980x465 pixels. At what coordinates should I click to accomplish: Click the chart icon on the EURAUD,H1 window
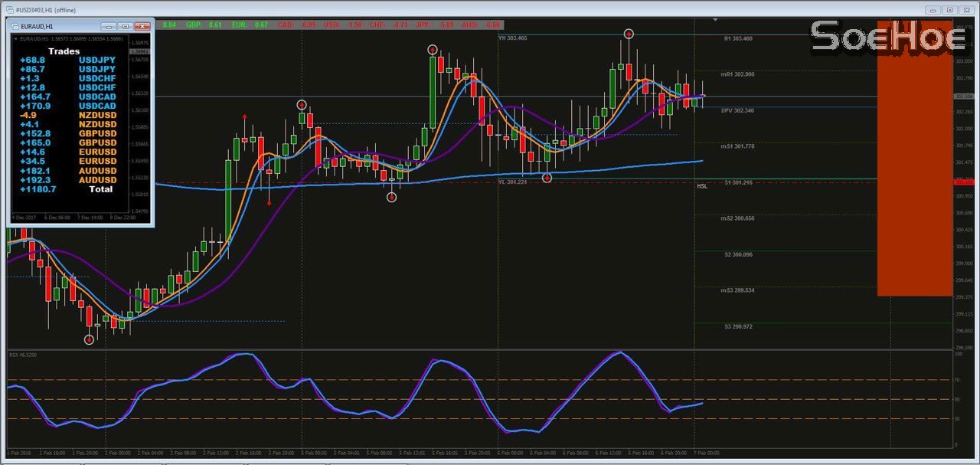click(15, 25)
